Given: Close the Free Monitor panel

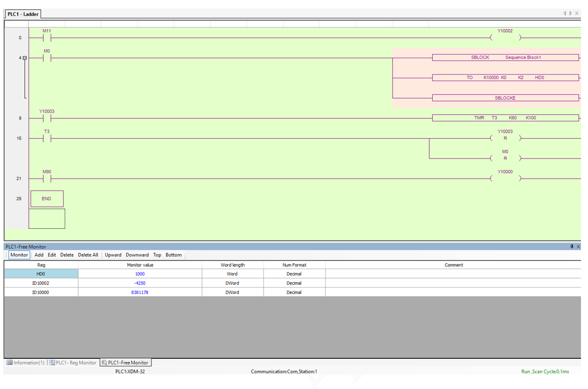Looking at the screenshot, I should [x=578, y=247].
